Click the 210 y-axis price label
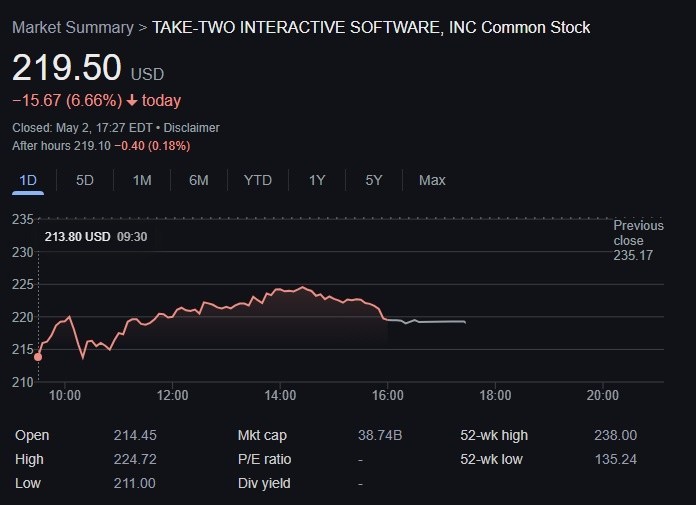696x505 pixels. pyautogui.click(x=23, y=382)
